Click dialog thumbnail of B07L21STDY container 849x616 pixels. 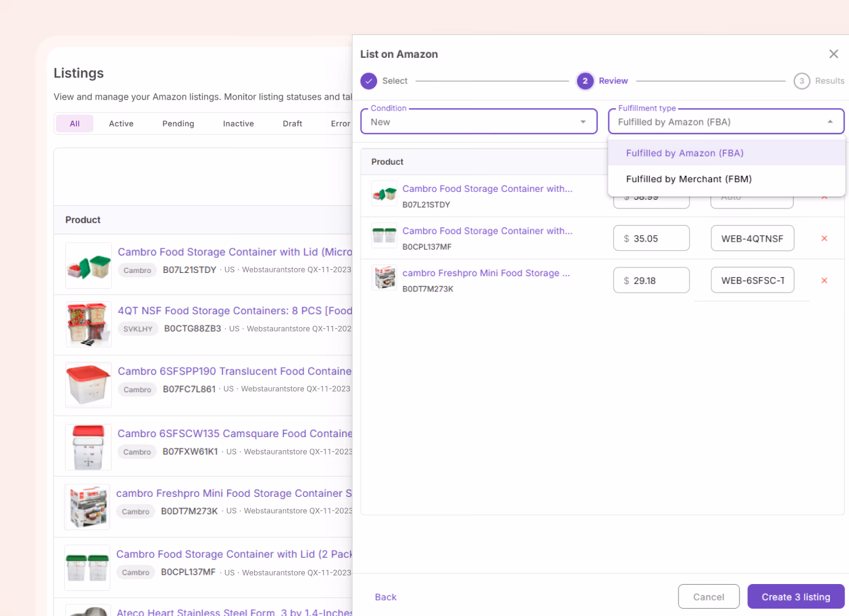tap(385, 194)
